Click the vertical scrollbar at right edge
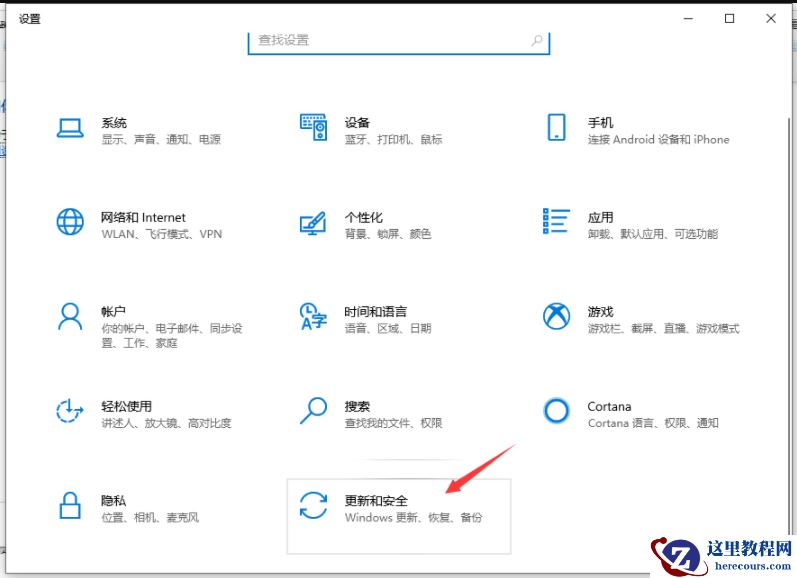Viewport: 797px width, 578px height. (789, 325)
